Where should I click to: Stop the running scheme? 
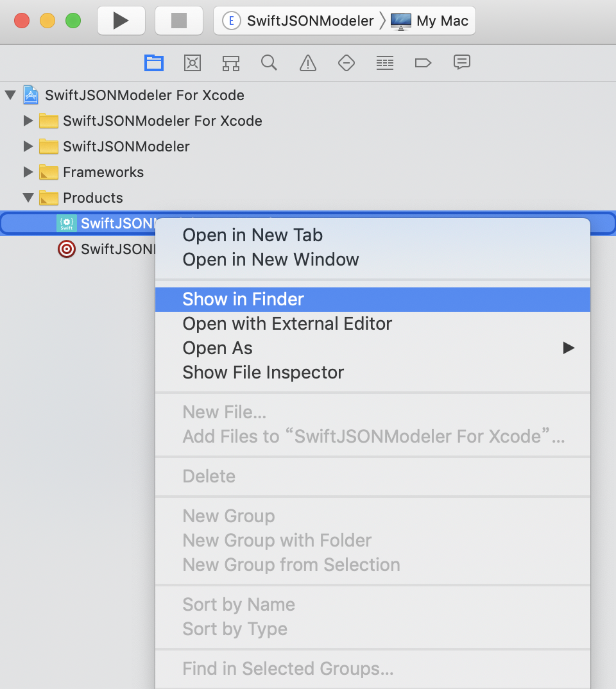pyautogui.click(x=179, y=21)
